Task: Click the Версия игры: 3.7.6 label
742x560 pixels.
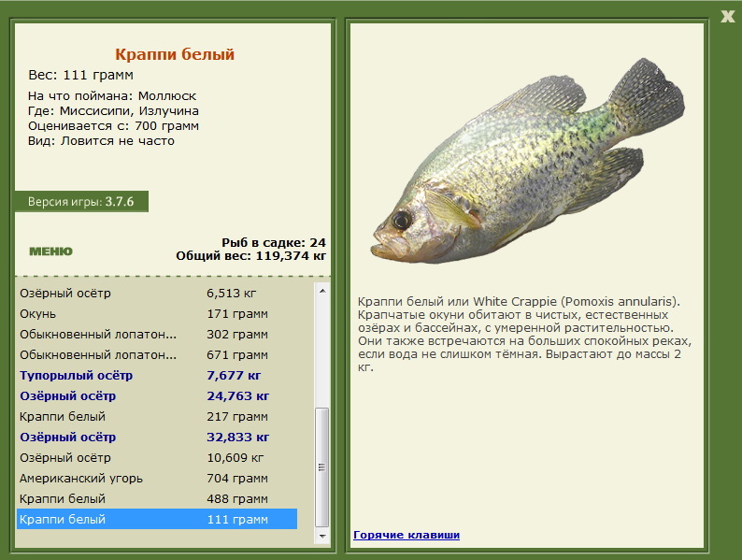Action: 81,202
